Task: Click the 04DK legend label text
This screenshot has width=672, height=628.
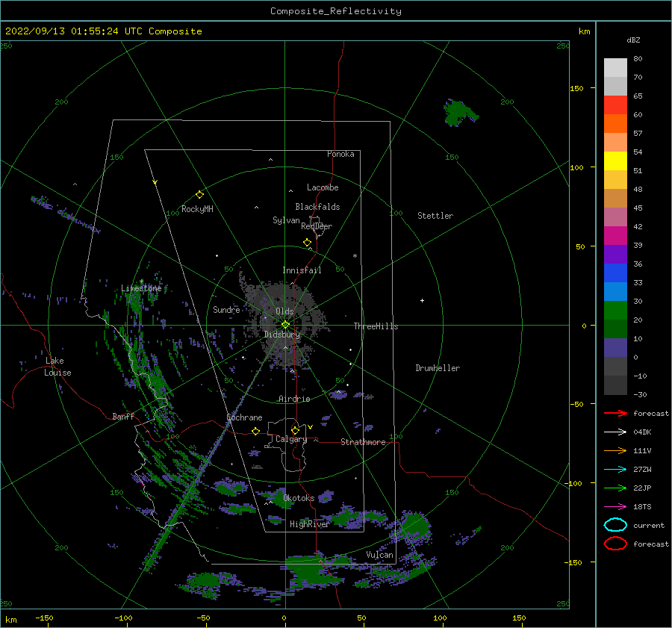Action: pos(642,432)
